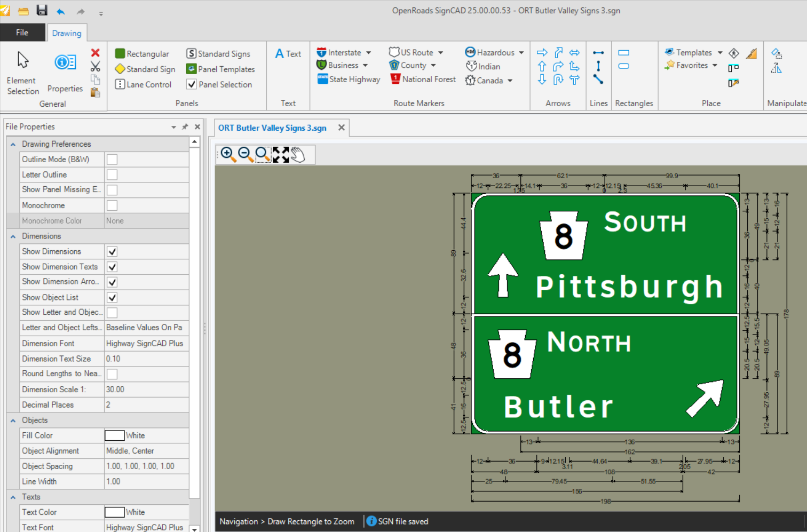Click the Zoom Out magnifier
Screen dimensions: 807x532
(246, 155)
